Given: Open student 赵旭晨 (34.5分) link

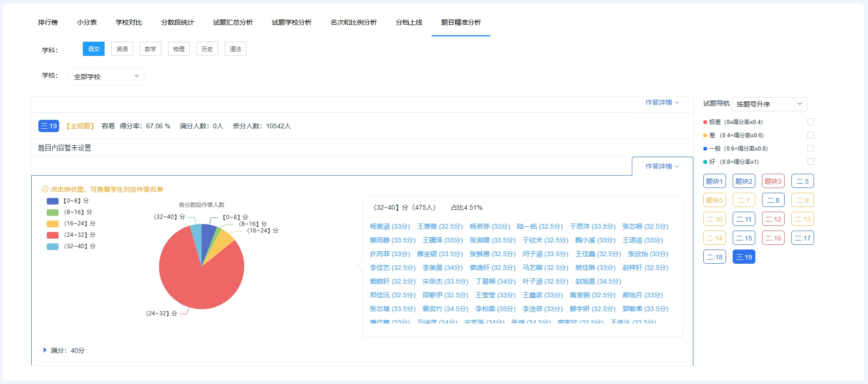Looking at the screenshot, I should 598,281.
